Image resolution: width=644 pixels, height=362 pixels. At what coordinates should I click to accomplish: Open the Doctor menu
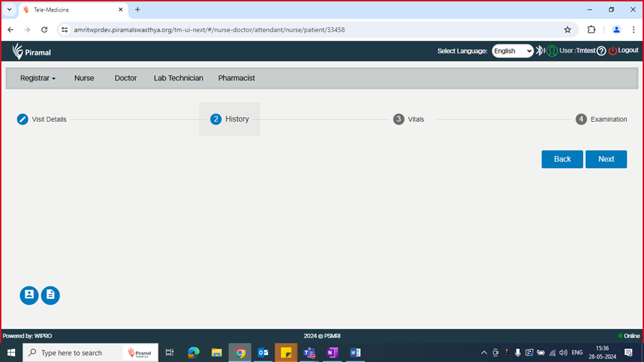pyautogui.click(x=125, y=78)
